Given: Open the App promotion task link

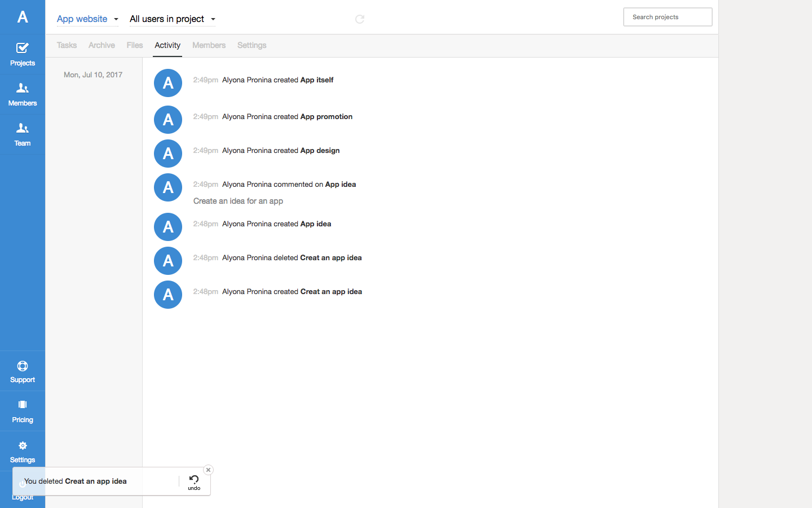Looking at the screenshot, I should [326, 117].
